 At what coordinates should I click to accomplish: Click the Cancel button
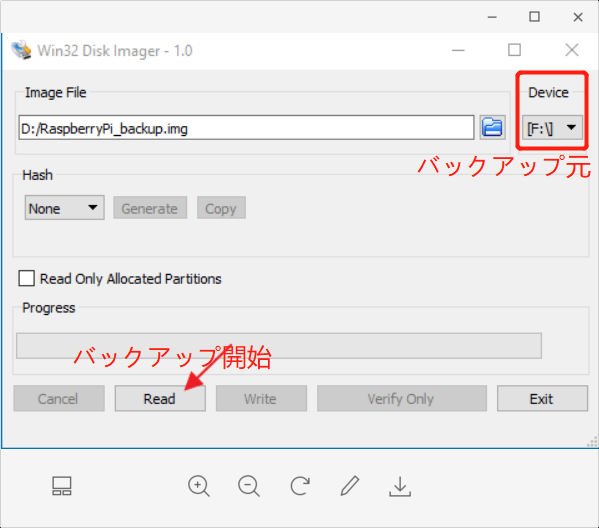(59, 398)
